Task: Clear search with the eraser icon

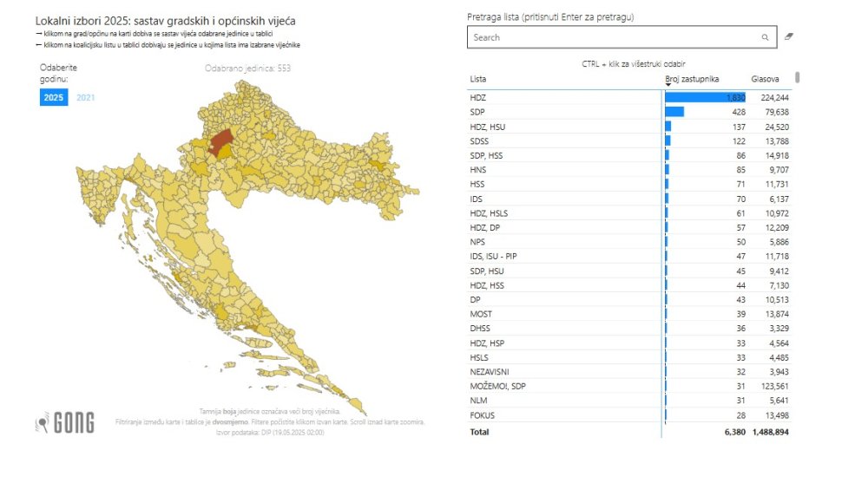Action: [789, 36]
